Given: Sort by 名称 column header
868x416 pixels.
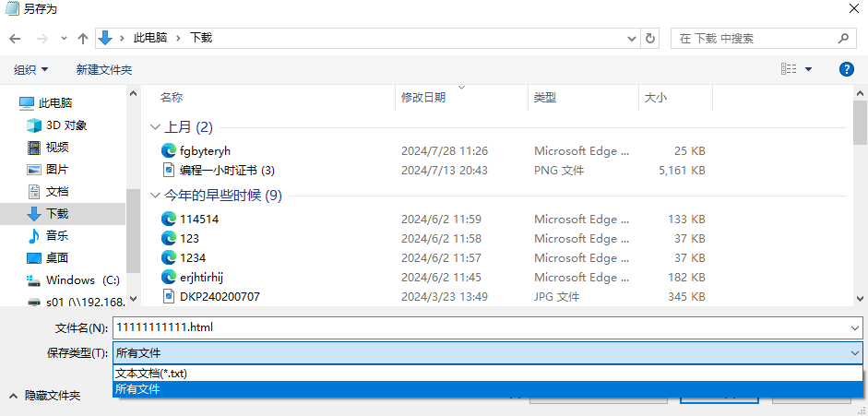Looking at the screenshot, I should [172, 98].
